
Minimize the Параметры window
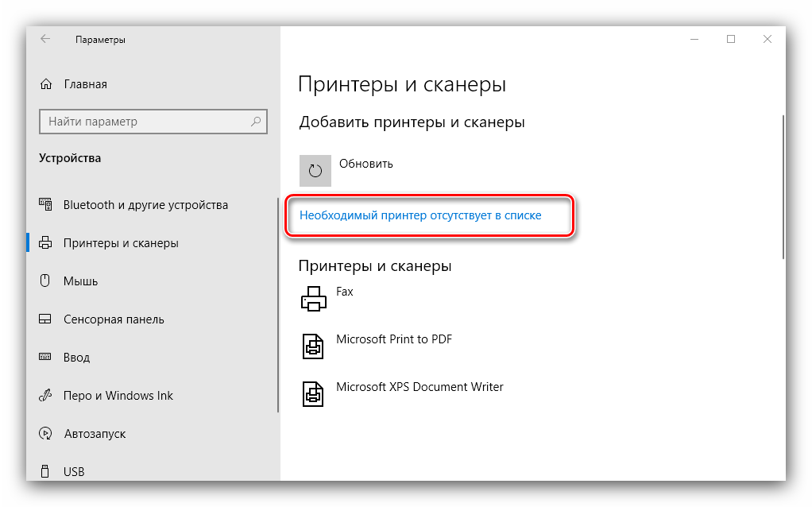click(694, 40)
